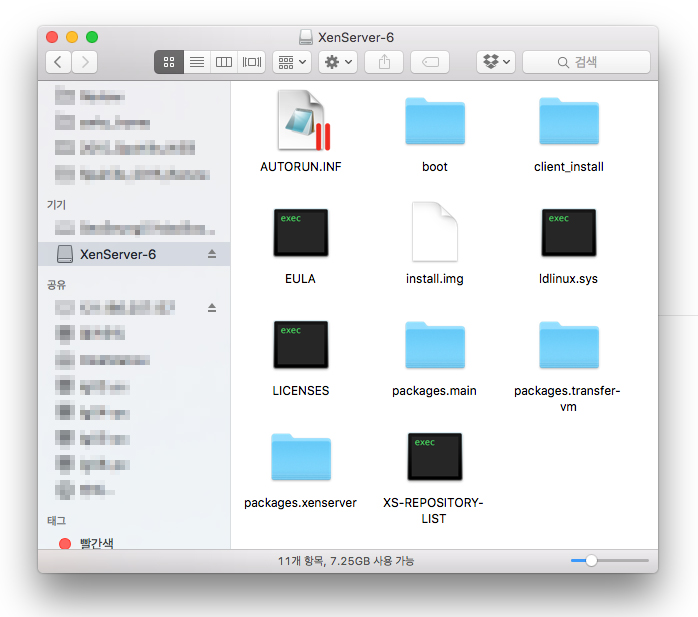Go forward to next folder

(x=85, y=62)
